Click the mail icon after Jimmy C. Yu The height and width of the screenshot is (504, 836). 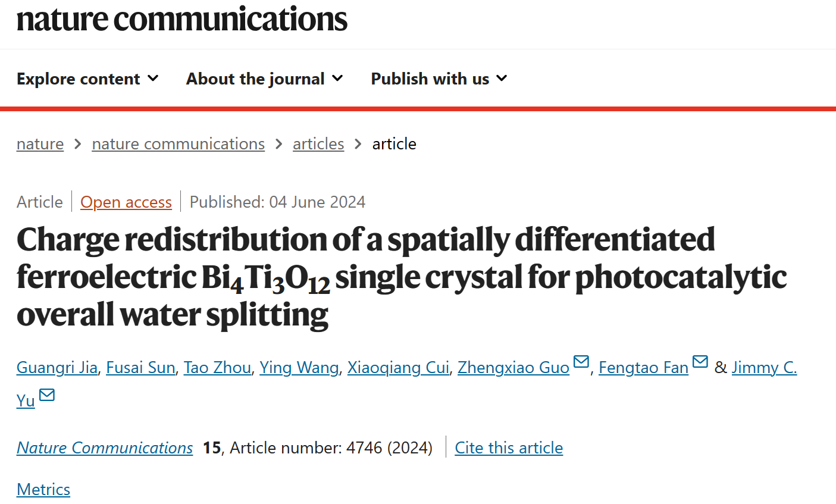[47, 395]
